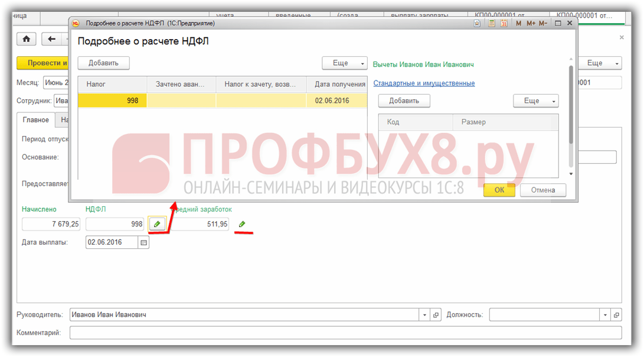Click the Дата выплаты date field

point(112,243)
